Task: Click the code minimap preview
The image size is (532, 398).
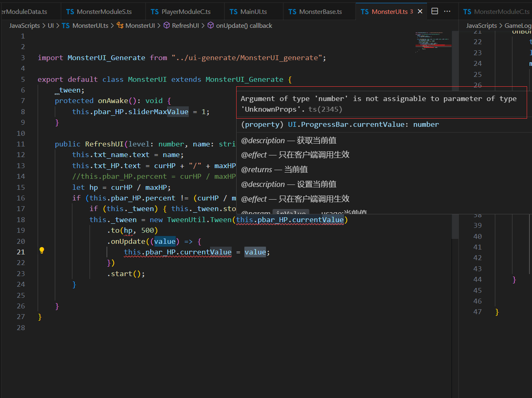Action: [433, 42]
